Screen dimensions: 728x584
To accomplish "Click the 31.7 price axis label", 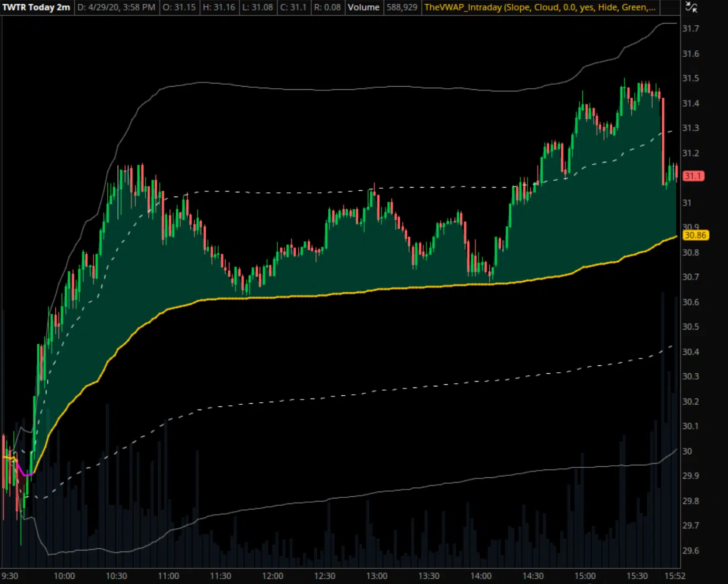I will pyautogui.click(x=691, y=28).
